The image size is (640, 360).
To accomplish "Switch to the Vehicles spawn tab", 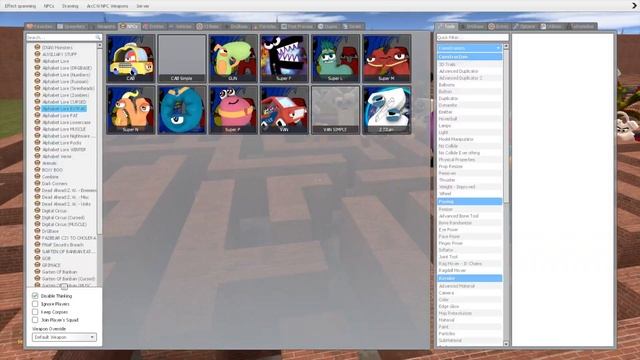I will point(180,27).
